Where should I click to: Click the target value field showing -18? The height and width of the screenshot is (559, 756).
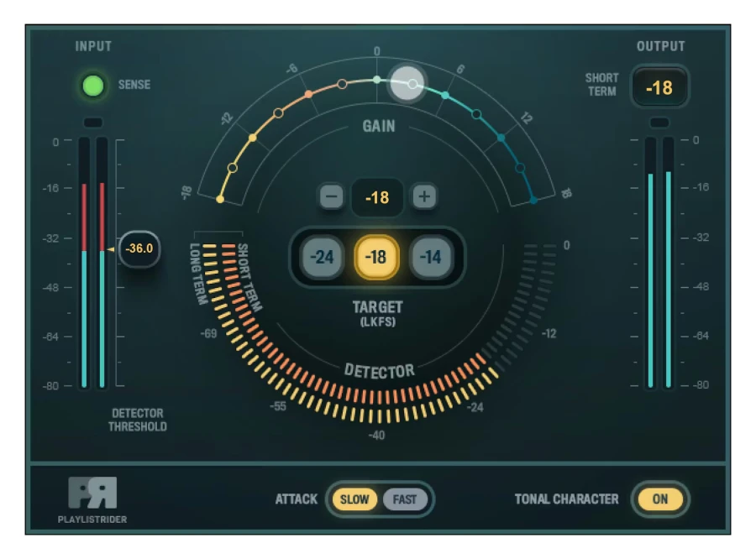tap(377, 197)
